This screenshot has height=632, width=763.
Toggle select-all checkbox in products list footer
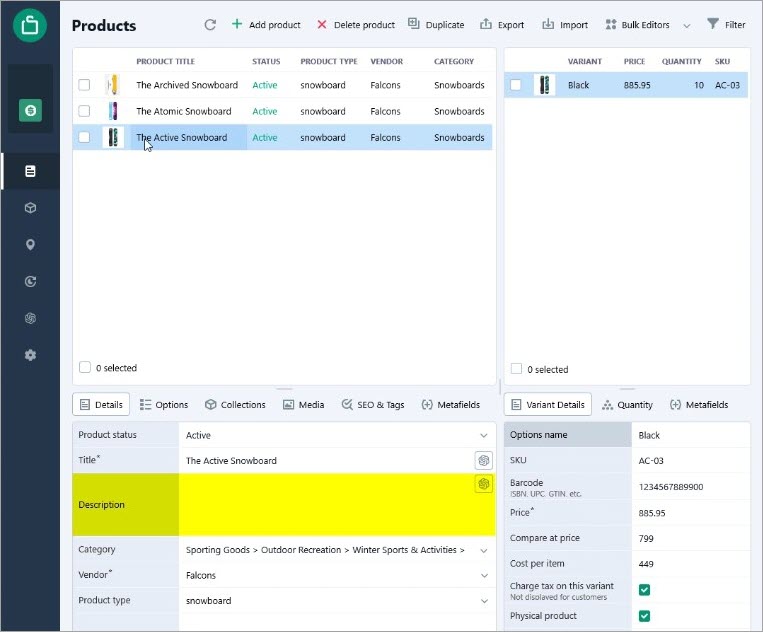(x=85, y=367)
